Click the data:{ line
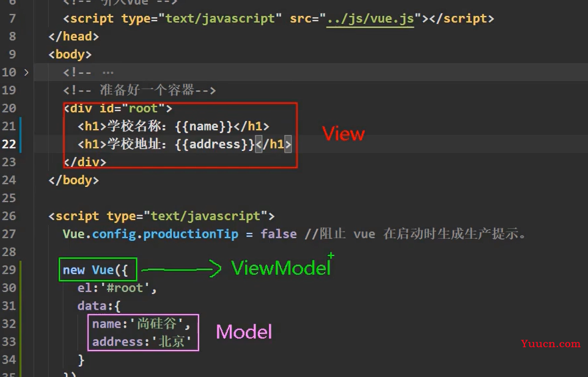This screenshot has width=588, height=377. (99, 306)
